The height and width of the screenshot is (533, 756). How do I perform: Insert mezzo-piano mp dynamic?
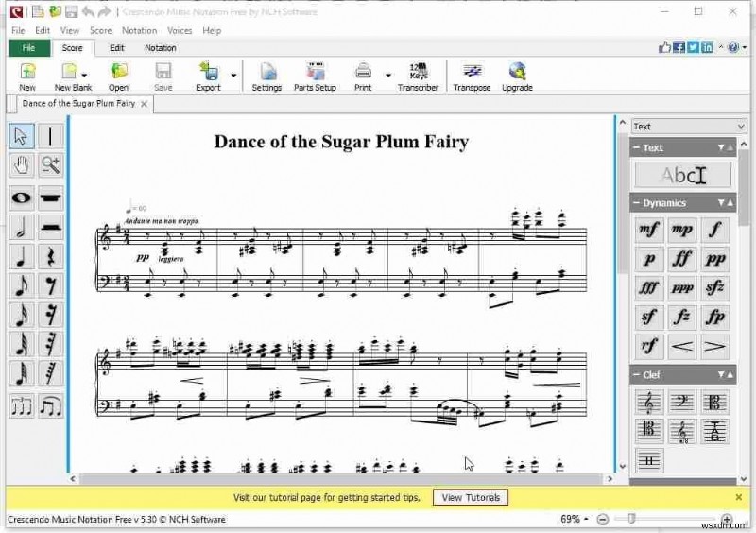[681, 230]
